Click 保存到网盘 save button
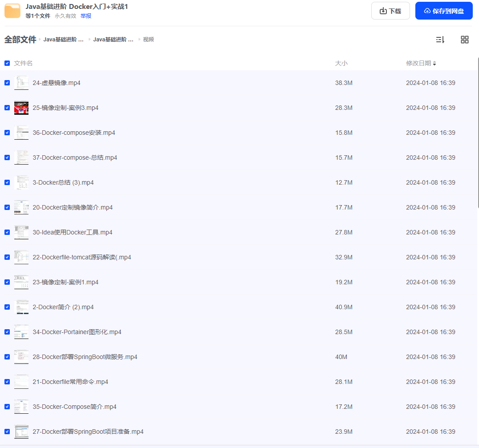 pos(444,11)
